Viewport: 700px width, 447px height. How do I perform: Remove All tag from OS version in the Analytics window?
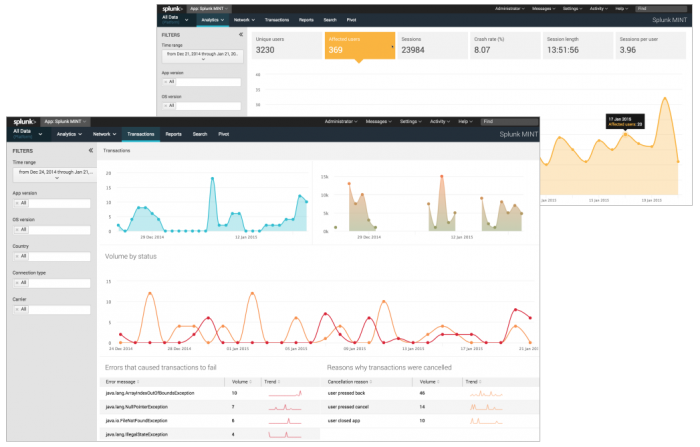[x=166, y=106]
